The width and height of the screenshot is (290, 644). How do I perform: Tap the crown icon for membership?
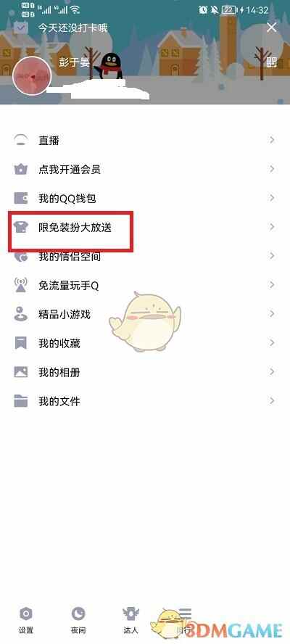[20, 169]
